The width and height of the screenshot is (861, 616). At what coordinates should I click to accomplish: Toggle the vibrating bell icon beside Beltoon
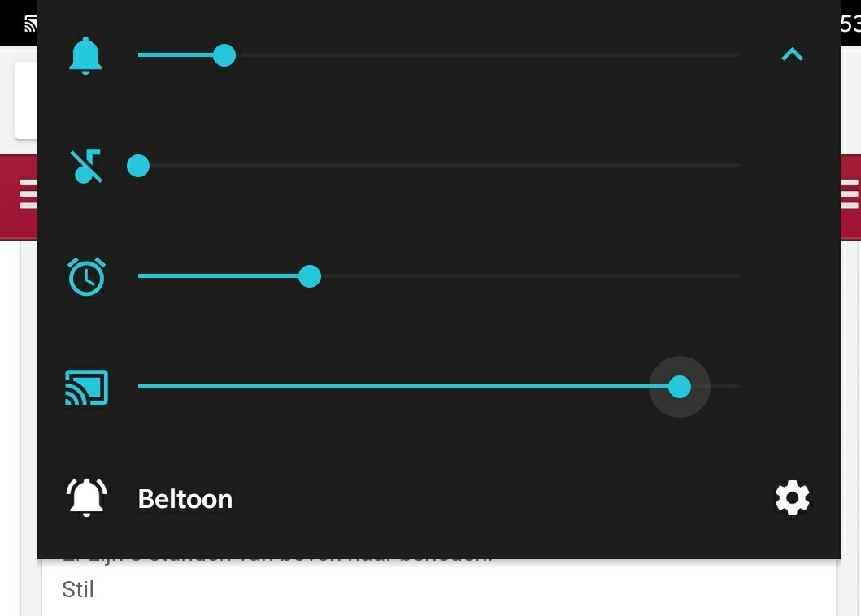[x=86, y=497]
